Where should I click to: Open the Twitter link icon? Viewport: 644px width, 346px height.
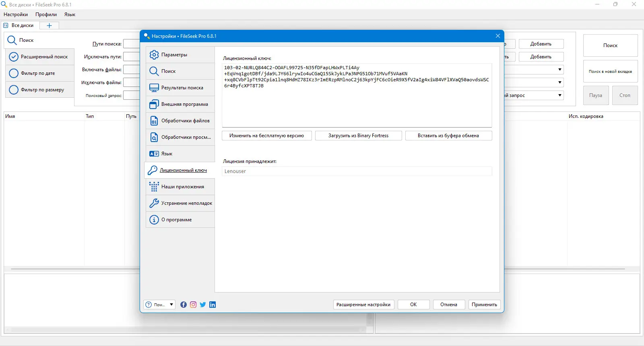click(203, 305)
